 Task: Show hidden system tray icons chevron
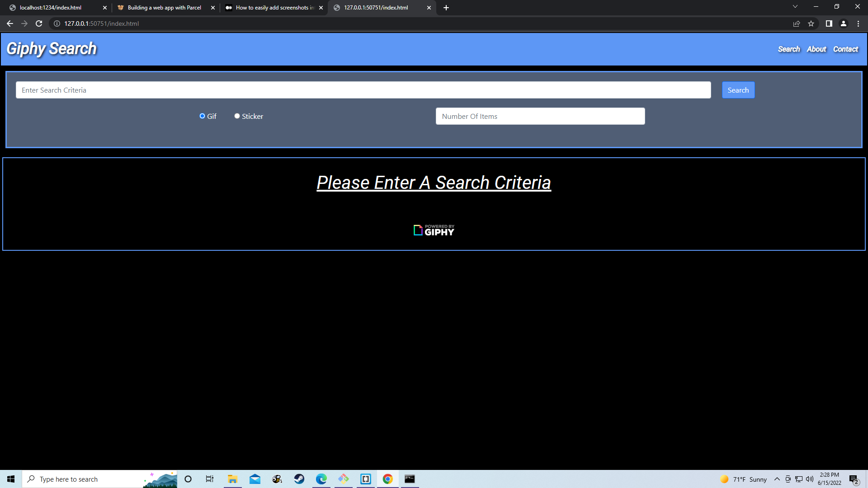tap(777, 479)
